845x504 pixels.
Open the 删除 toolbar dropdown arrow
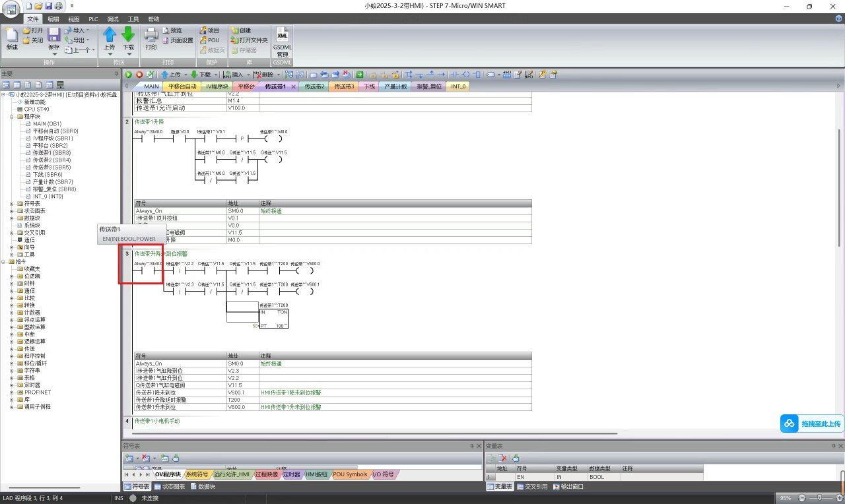(x=279, y=75)
